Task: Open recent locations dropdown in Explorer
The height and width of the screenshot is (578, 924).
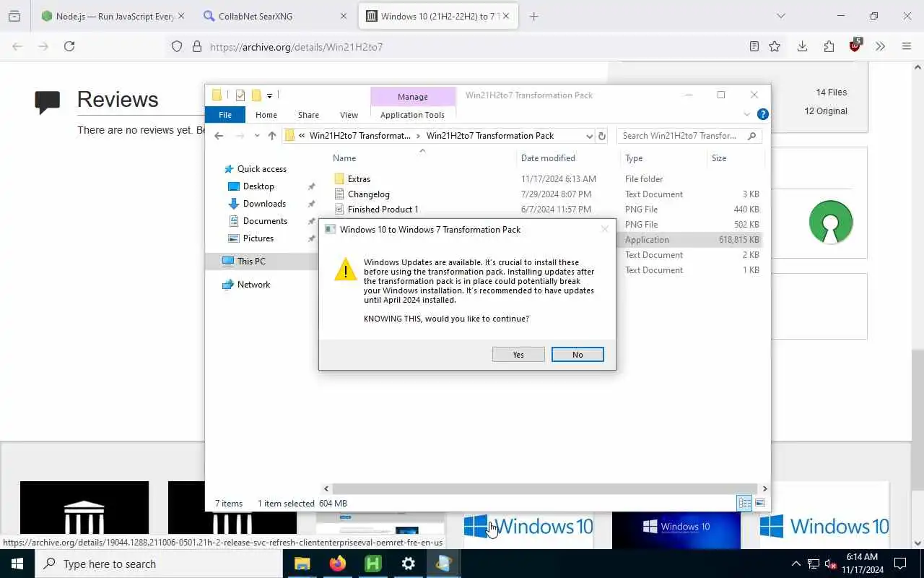Action: (x=256, y=136)
